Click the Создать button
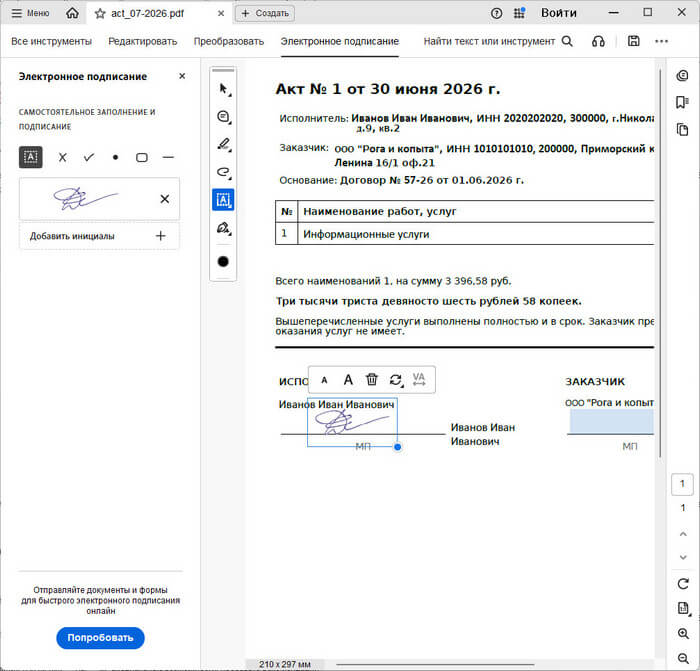 click(x=265, y=13)
